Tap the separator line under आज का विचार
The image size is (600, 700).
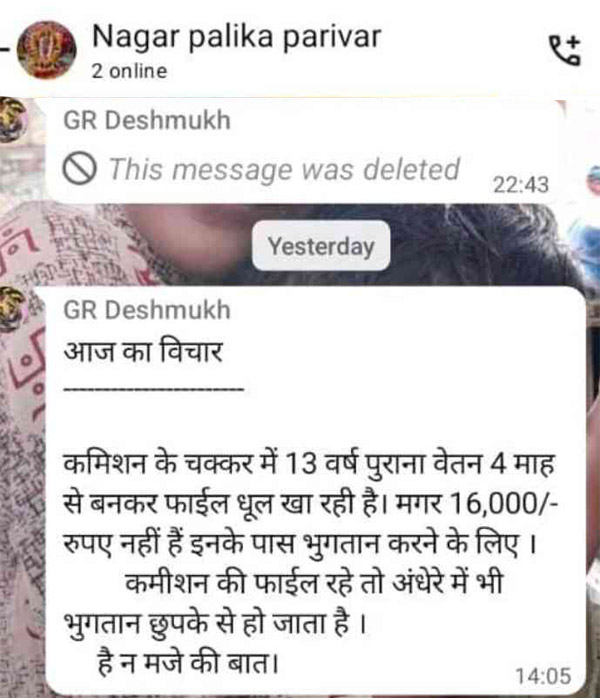click(x=154, y=389)
